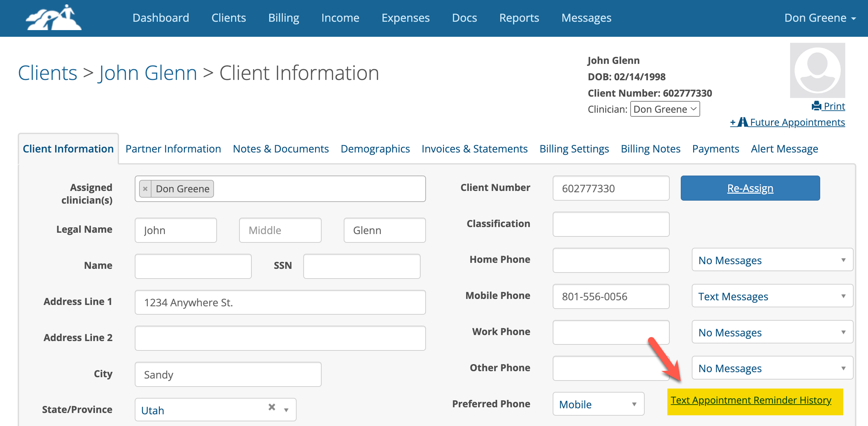The height and width of the screenshot is (426, 868).
Task: Switch to the Notes & Documents tab
Action: pos(281,148)
